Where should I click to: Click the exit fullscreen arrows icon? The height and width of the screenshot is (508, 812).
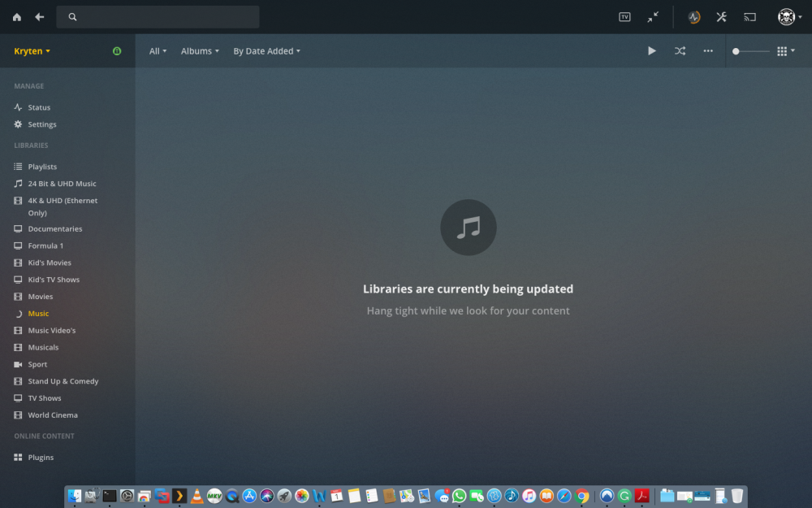(653, 17)
